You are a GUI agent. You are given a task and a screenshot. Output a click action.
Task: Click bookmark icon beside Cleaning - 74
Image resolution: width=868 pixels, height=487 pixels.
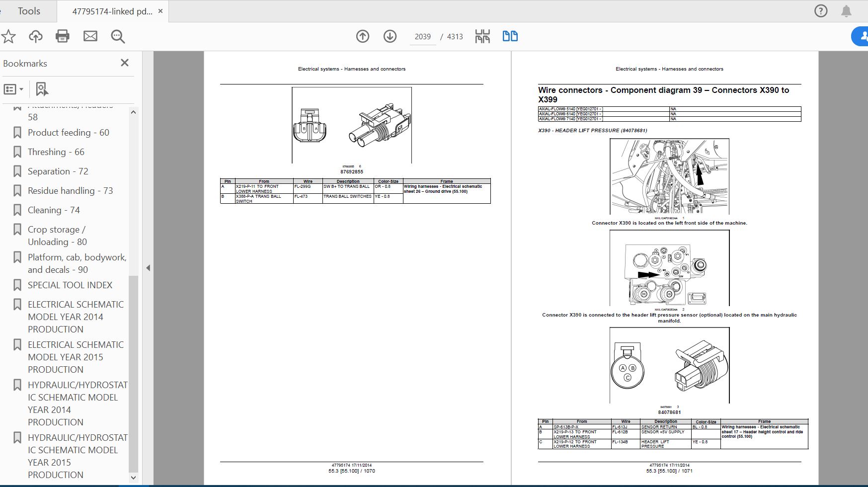pyautogui.click(x=17, y=210)
